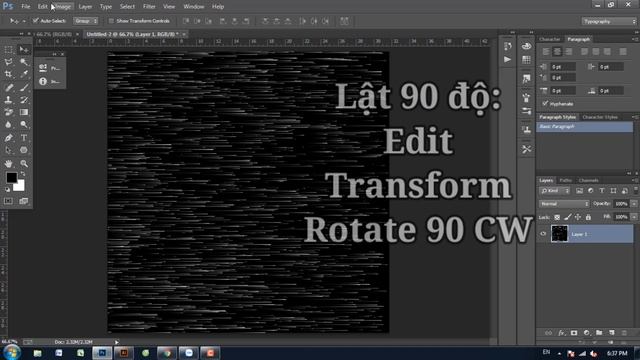Select the Zoom tool
Image resolution: width=640 pixels, height=360 pixels.
[24, 164]
